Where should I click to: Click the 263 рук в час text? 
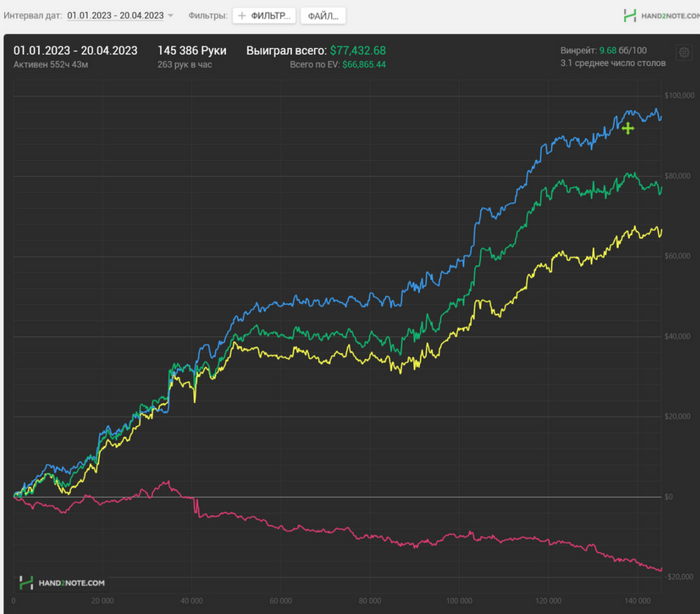click(184, 65)
